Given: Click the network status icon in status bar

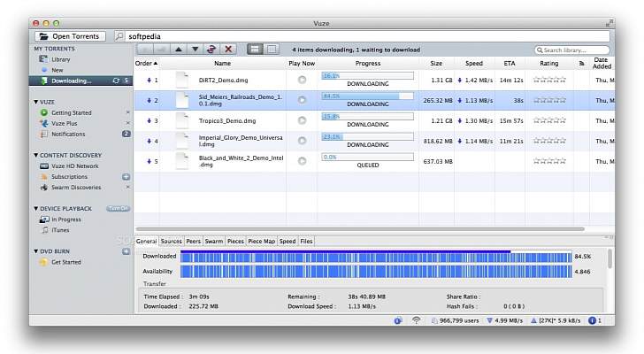Looking at the screenshot, I should click(416, 320).
